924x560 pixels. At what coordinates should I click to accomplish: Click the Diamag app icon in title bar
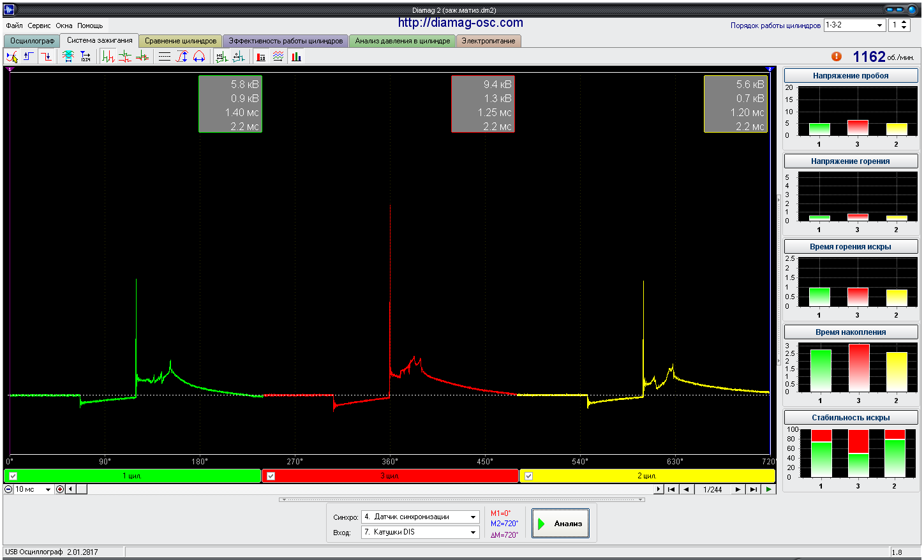pyautogui.click(x=8, y=10)
